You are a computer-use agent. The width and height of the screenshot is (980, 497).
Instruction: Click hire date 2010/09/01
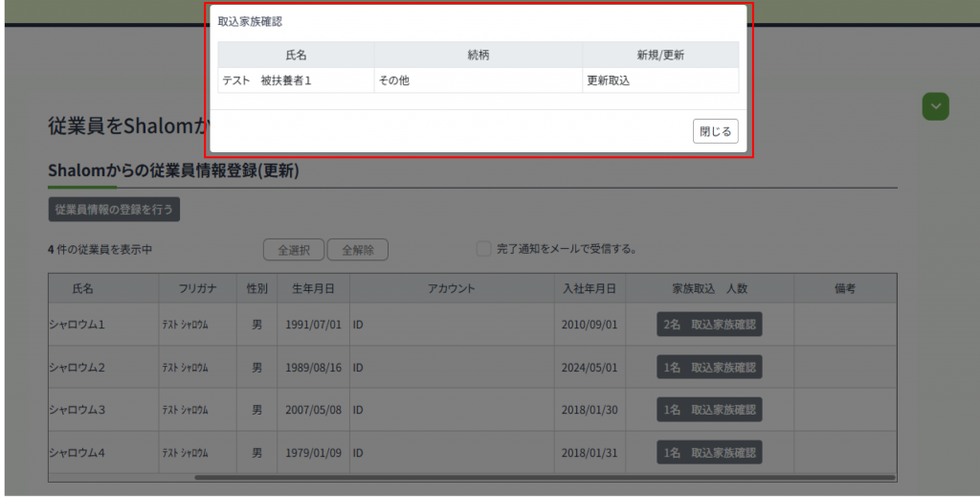click(x=590, y=325)
